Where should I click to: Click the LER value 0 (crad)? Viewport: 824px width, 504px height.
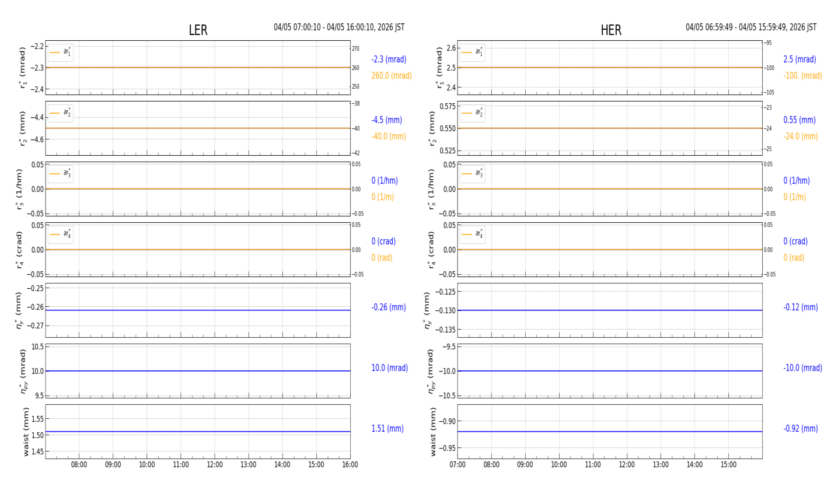pyautogui.click(x=383, y=242)
